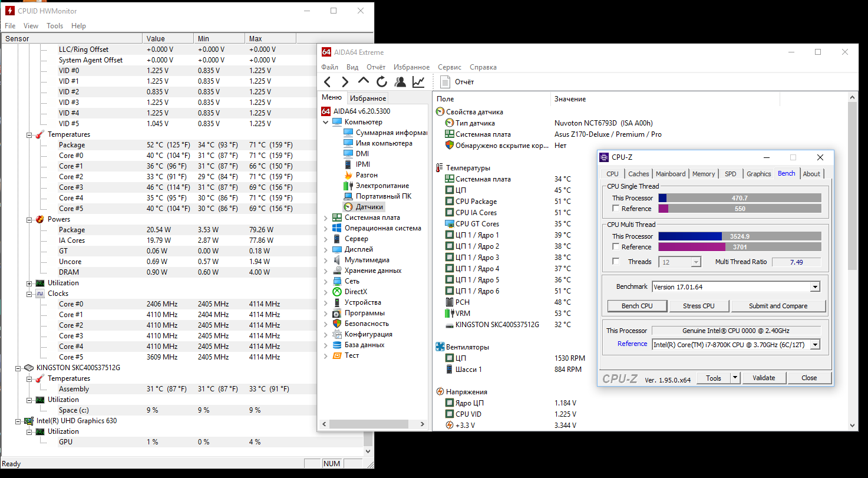Select the Имя компьютера icon in AIDA64 tree
The image size is (868, 478).
tap(348, 143)
